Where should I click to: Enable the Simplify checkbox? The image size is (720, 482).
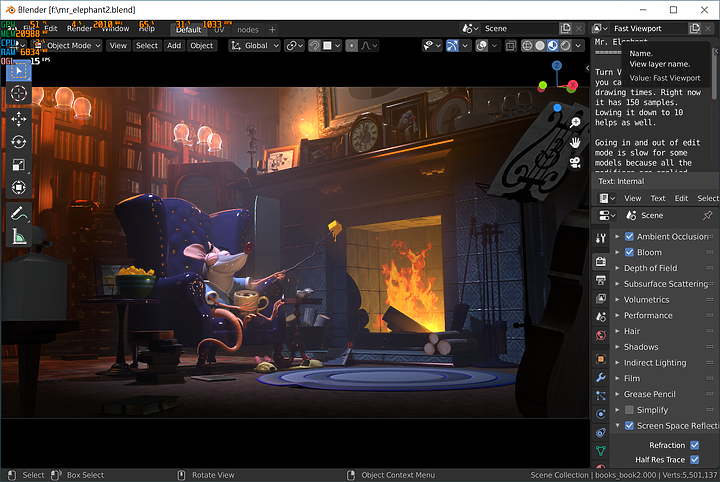tap(630, 410)
